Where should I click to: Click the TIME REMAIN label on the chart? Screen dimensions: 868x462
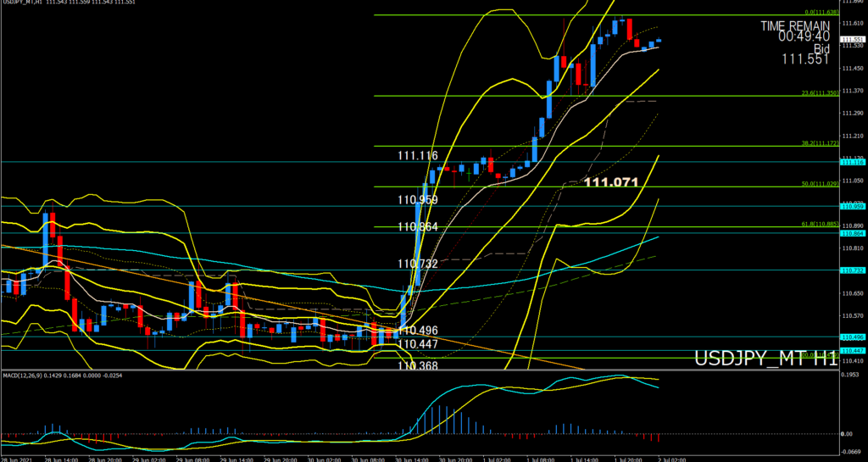[795, 25]
